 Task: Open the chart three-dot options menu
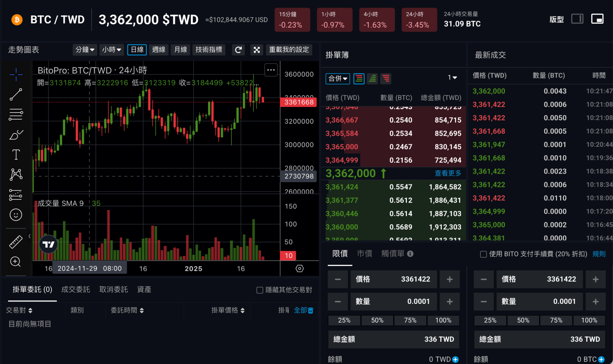pyautogui.click(x=271, y=70)
